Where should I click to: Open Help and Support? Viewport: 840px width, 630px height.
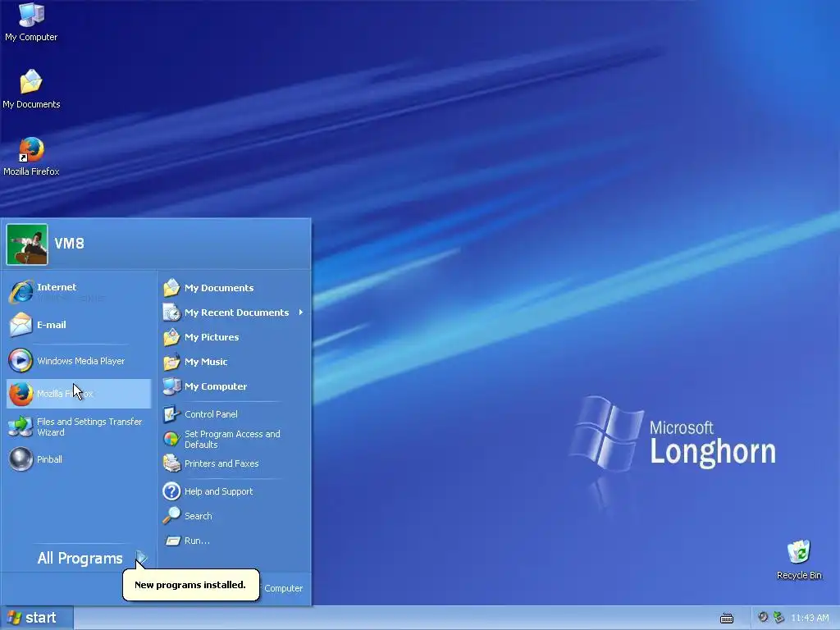pyautogui.click(x=234, y=491)
